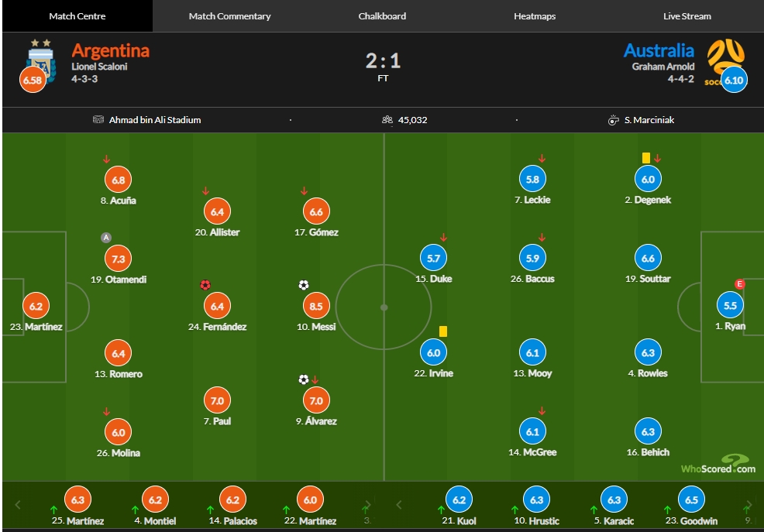Select substitute 23. Goodwin rating circle
The width and height of the screenshot is (764, 532).
[691, 500]
